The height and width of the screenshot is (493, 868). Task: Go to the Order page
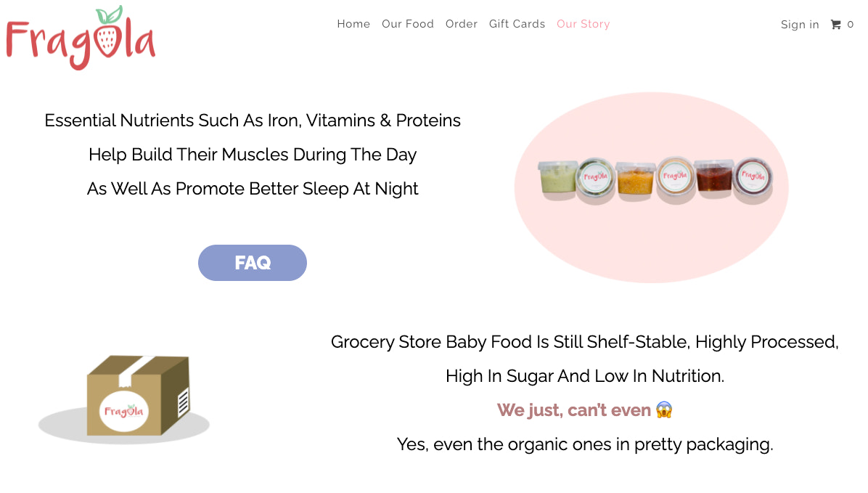(x=462, y=24)
